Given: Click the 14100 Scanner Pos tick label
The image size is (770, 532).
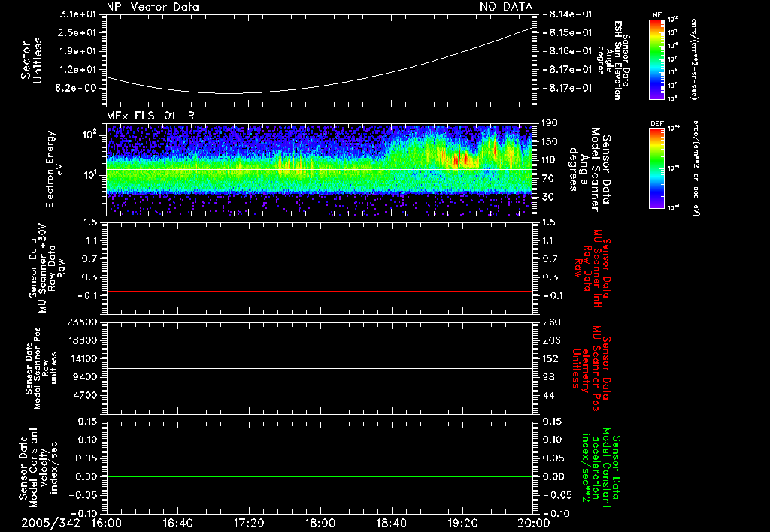Looking at the screenshot, I should (x=82, y=358).
